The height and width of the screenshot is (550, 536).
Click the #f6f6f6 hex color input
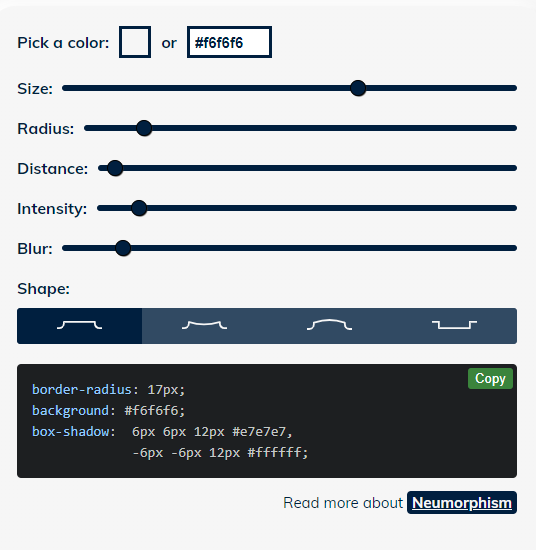[x=229, y=42]
